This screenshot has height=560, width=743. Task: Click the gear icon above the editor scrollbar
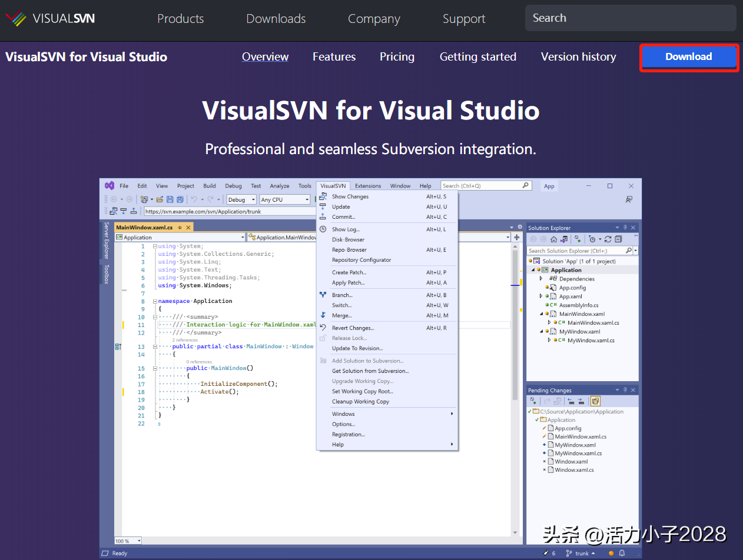point(520,226)
